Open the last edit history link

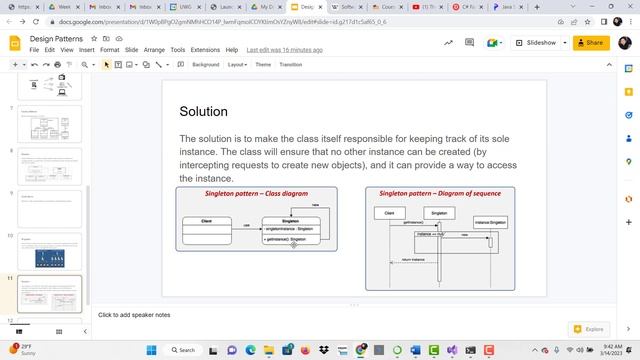(x=284, y=50)
